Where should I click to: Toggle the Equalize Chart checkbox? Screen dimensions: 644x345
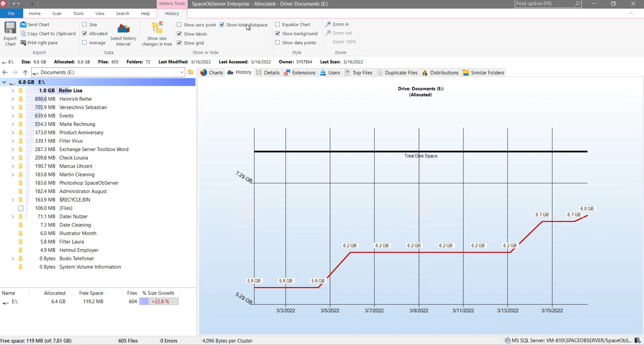point(277,24)
